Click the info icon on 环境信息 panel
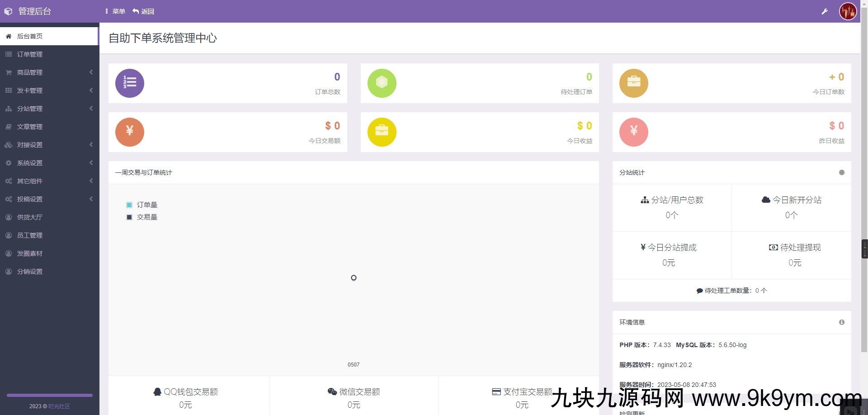The width and height of the screenshot is (868, 415). [841, 322]
